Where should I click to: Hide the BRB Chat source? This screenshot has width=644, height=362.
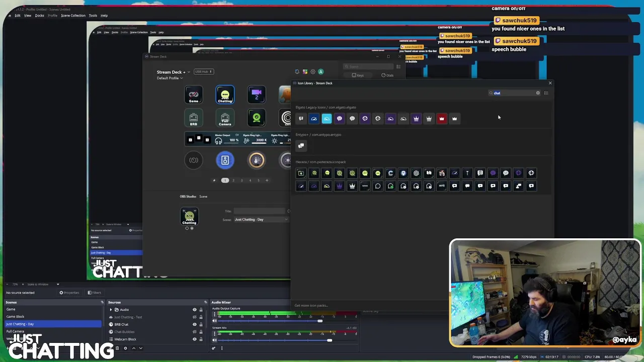(195, 324)
